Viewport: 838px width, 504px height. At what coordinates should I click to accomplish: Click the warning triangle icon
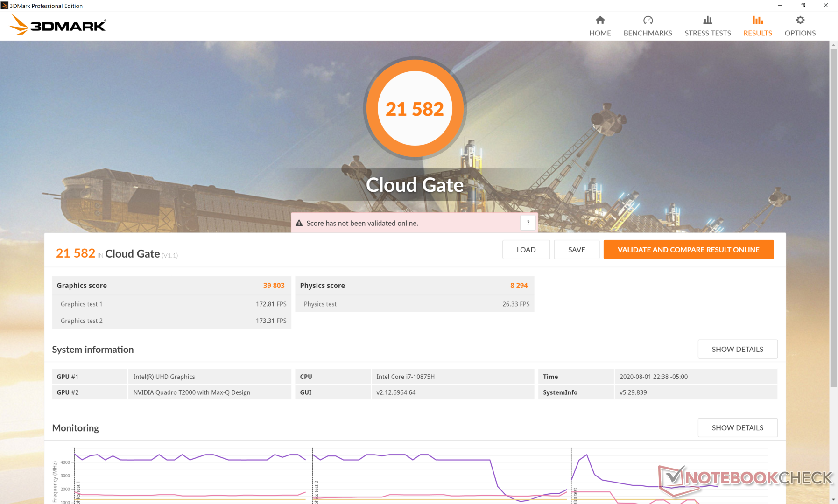coord(299,223)
